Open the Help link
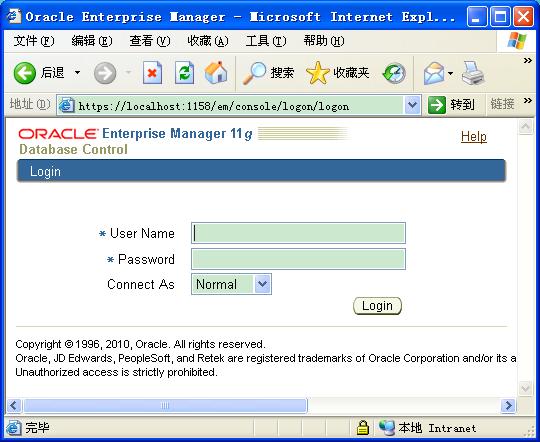The height and width of the screenshot is (442, 540). pyautogui.click(x=474, y=136)
